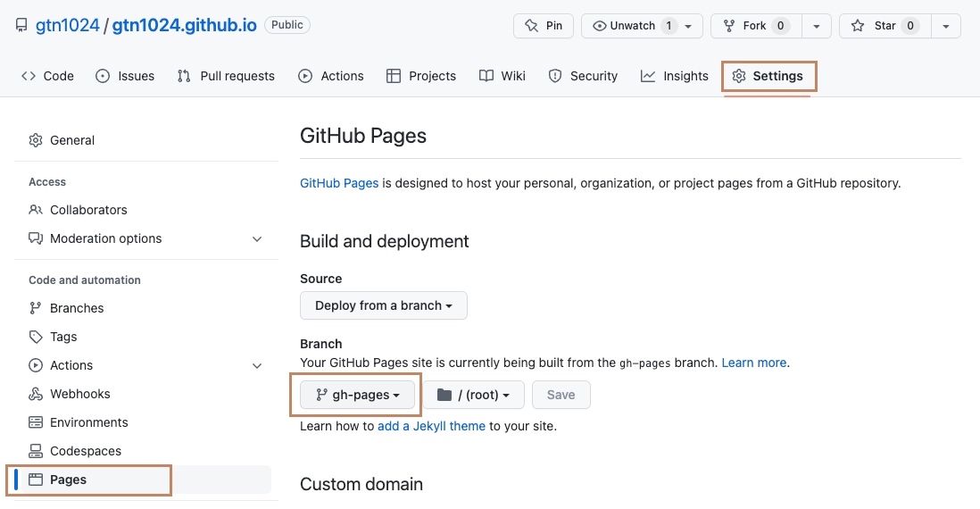Open the star lists dropdown arrow

[x=945, y=26]
